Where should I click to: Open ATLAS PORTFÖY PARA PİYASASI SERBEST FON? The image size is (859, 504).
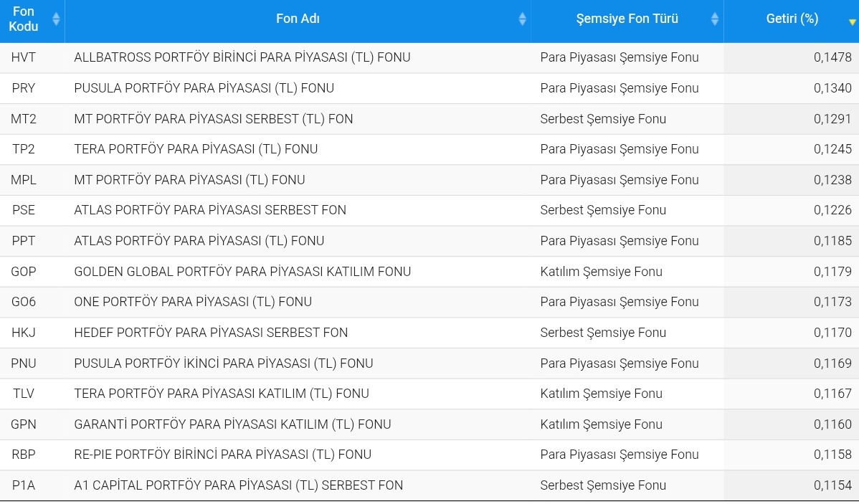pos(210,210)
